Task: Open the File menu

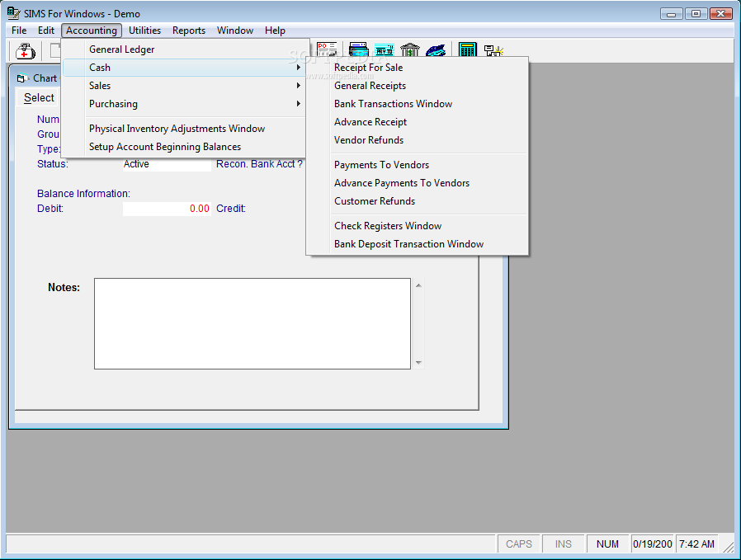Action: pos(19,31)
